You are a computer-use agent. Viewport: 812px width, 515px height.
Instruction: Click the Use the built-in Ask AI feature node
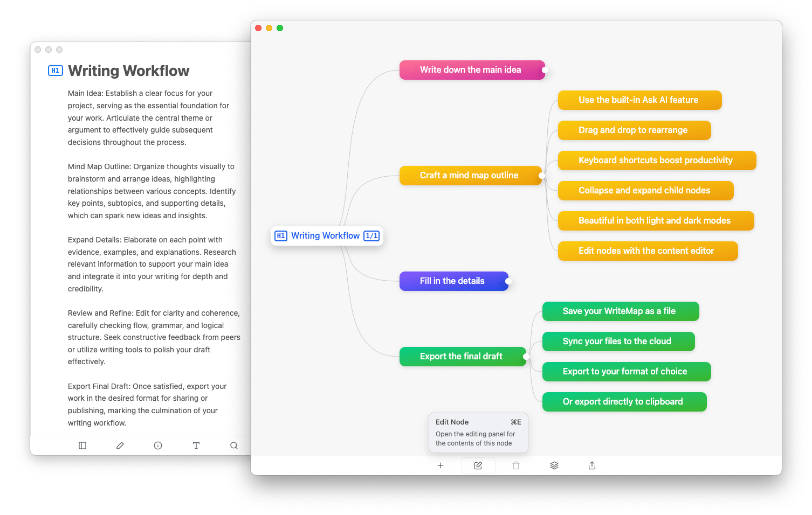coord(639,100)
